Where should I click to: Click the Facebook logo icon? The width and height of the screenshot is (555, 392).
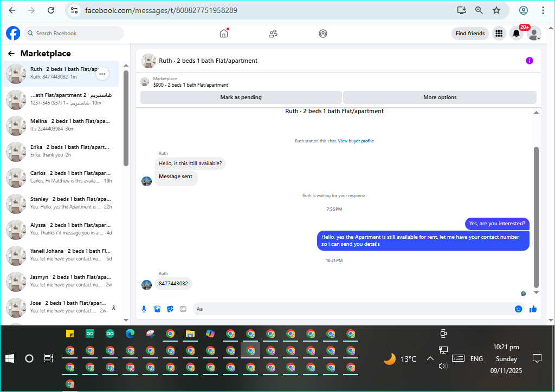(13, 33)
